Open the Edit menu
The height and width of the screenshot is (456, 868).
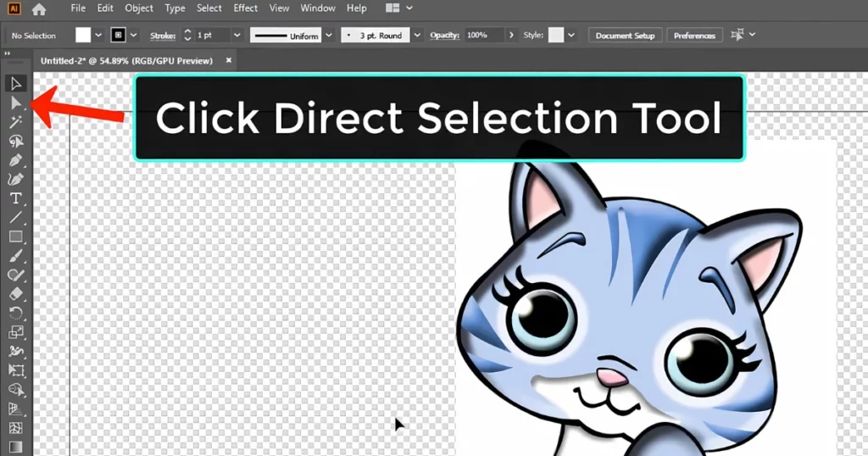click(x=105, y=8)
